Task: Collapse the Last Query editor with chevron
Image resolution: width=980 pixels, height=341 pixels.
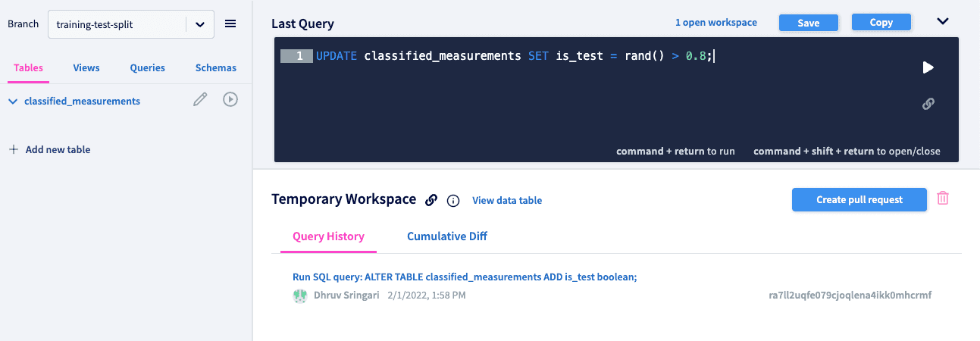Action: (943, 21)
